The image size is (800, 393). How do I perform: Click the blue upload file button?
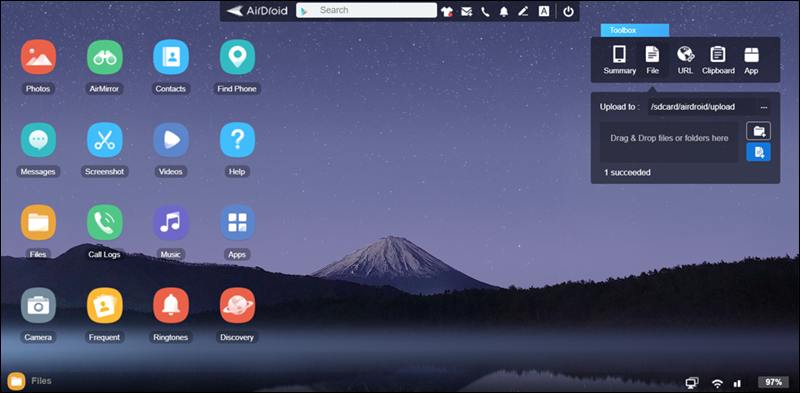[x=758, y=152]
